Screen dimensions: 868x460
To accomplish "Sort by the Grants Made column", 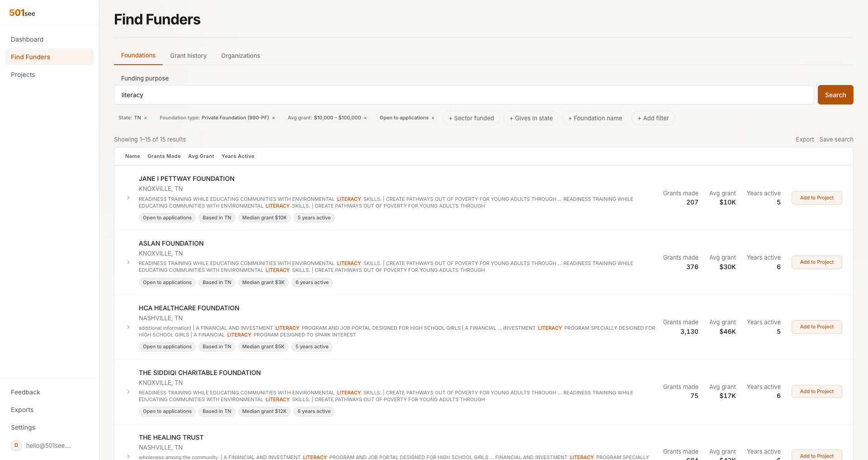I will (x=164, y=156).
